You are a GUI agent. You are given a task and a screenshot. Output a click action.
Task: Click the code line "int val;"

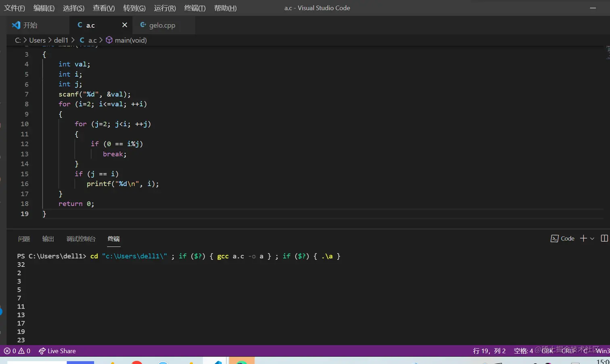(74, 64)
